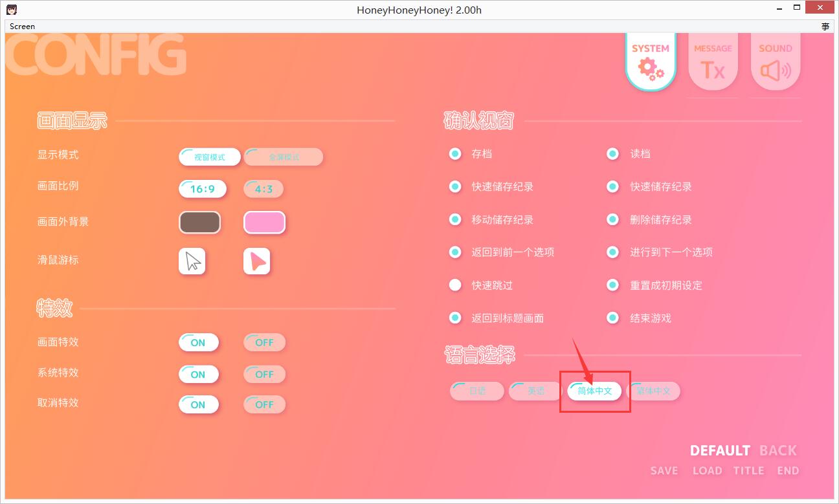Select 繁体中文 as the language
Viewport: 839px width, 504px height.
click(x=654, y=391)
